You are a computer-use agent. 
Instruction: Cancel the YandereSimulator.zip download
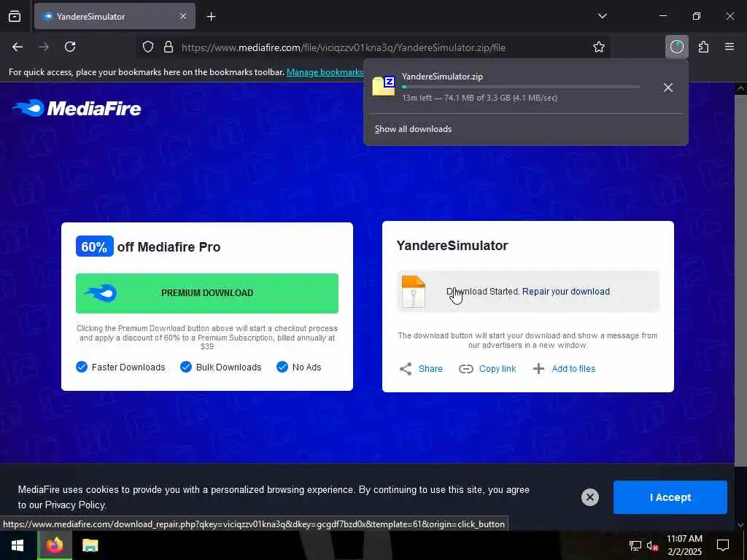tap(668, 87)
